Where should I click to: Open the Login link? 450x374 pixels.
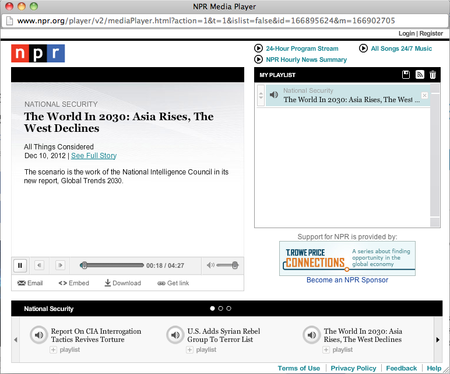406,33
